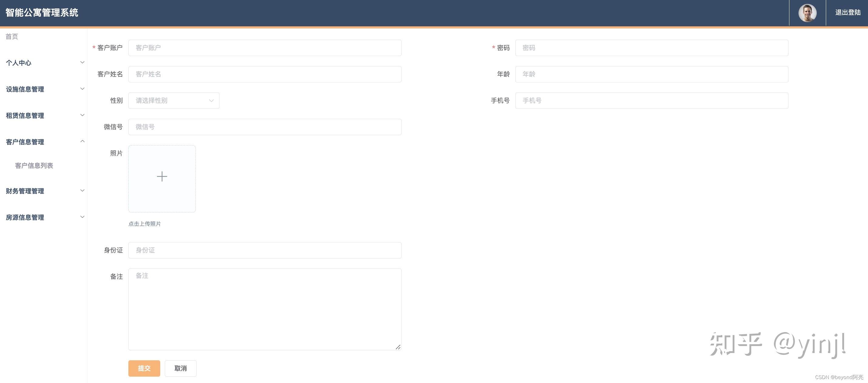Open the 请选择性别 gender dropdown
The width and height of the screenshot is (868, 383).
tap(174, 100)
